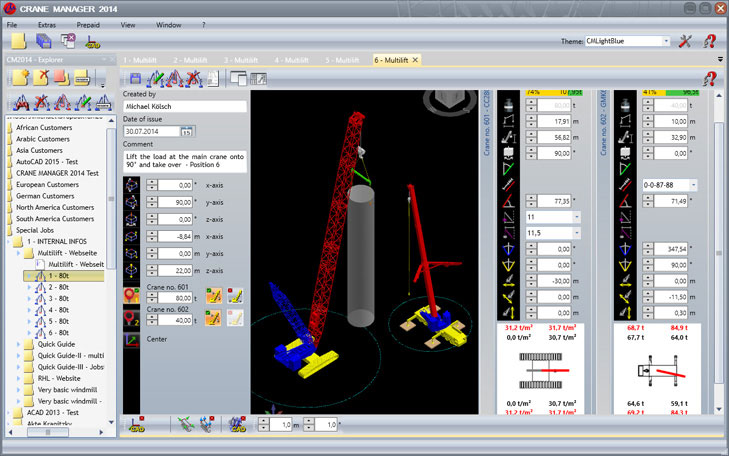
Task: Click edit crane job icon with green pencil in Explorer
Action: pos(83,102)
